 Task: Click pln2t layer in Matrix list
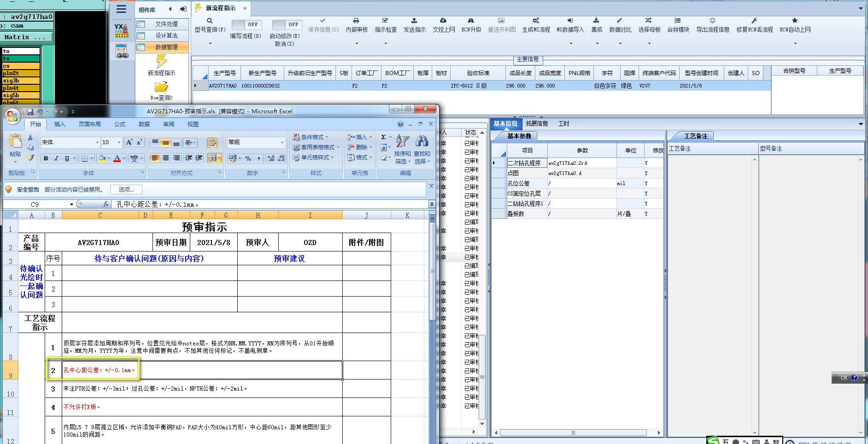(x=21, y=73)
